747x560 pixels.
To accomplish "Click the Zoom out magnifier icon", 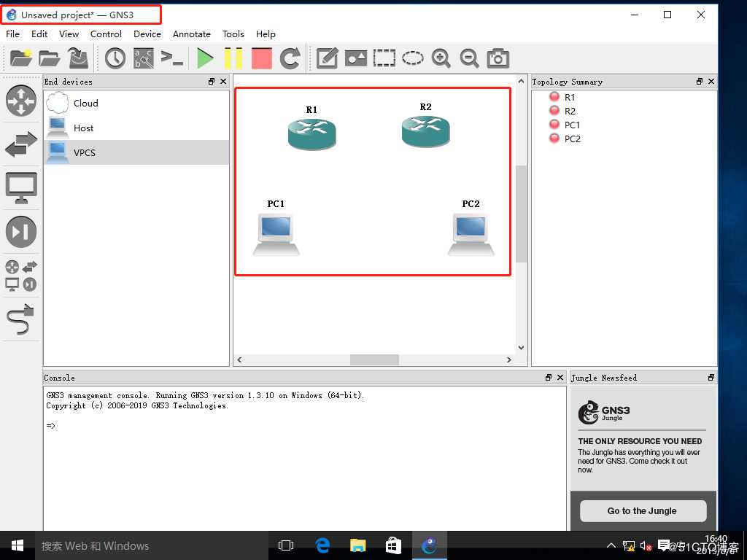I will coord(469,58).
